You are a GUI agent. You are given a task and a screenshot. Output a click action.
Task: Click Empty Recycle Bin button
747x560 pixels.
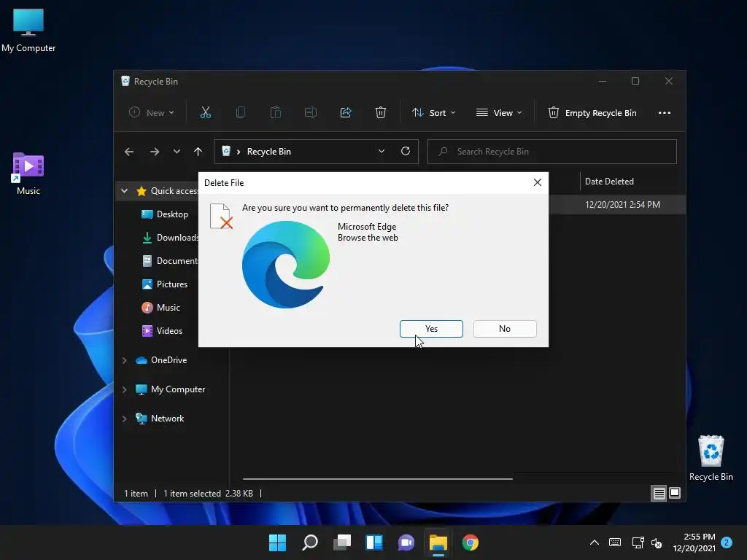point(592,113)
